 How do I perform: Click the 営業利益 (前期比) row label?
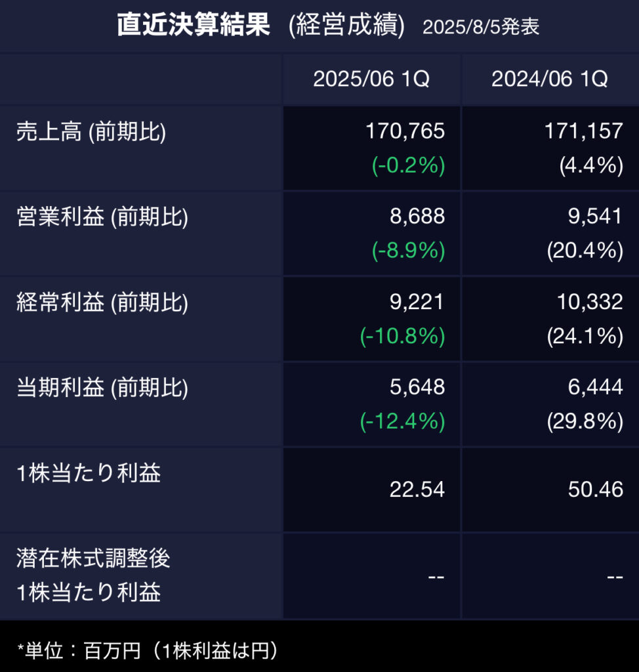(x=102, y=217)
